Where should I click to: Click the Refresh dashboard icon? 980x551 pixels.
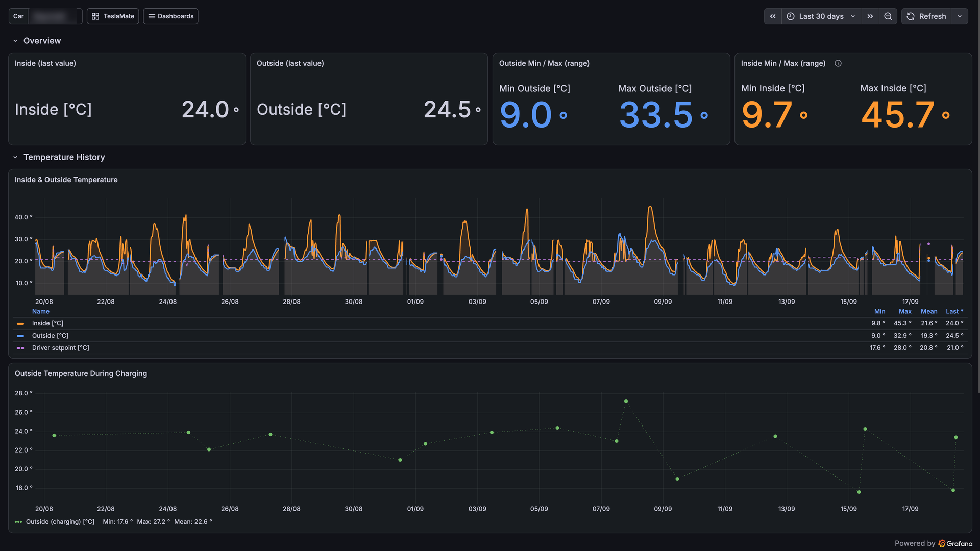coord(911,16)
